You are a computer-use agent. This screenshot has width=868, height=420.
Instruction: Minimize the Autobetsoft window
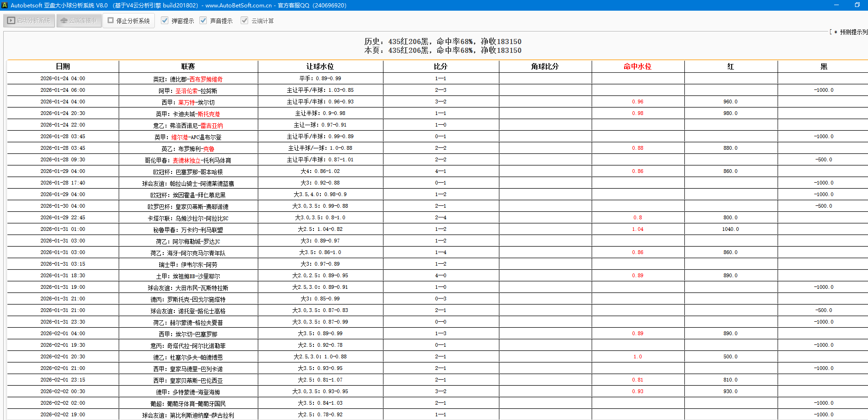pyautogui.click(x=836, y=5)
